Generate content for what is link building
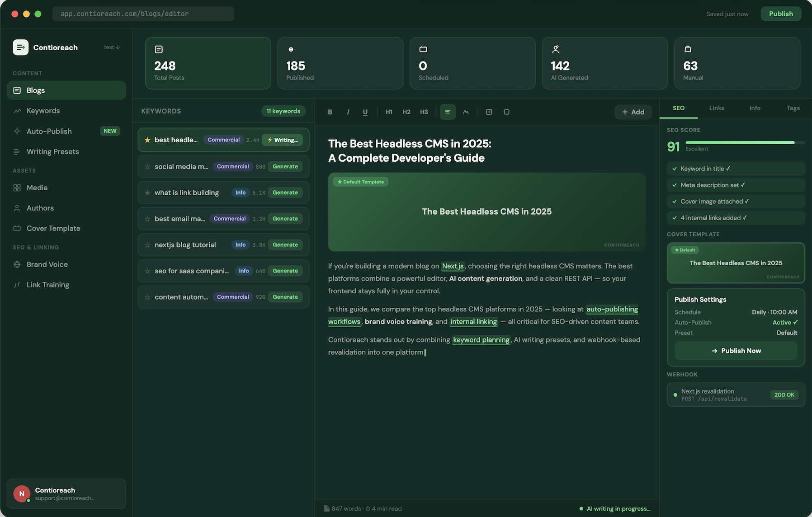The width and height of the screenshot is (812, 517). (285, 193)
